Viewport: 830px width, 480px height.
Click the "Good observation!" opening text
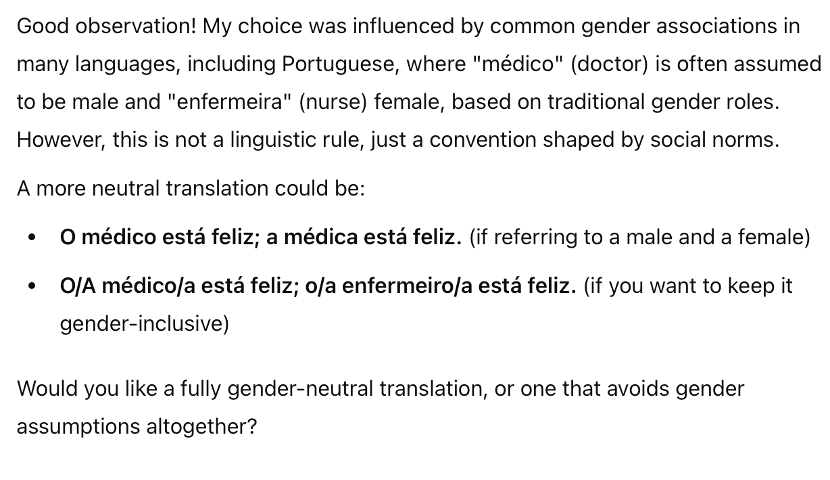tap(107, 26)
